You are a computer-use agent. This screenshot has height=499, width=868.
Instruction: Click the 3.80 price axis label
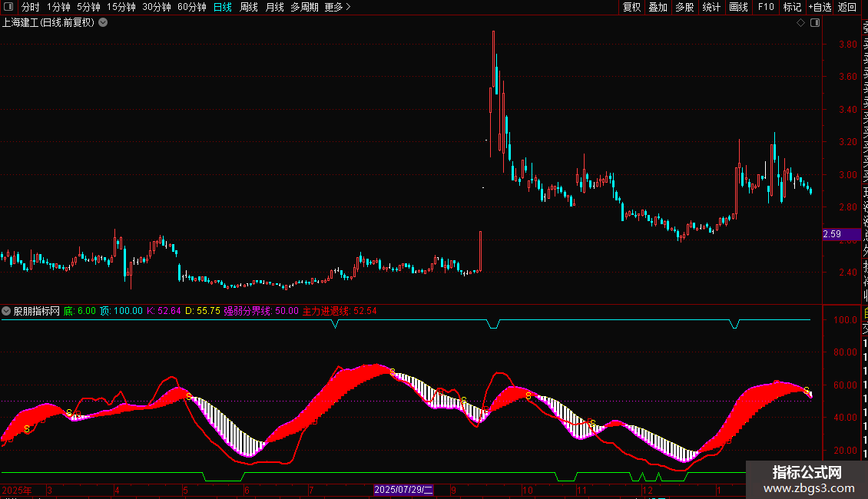[x=847, y=45]
